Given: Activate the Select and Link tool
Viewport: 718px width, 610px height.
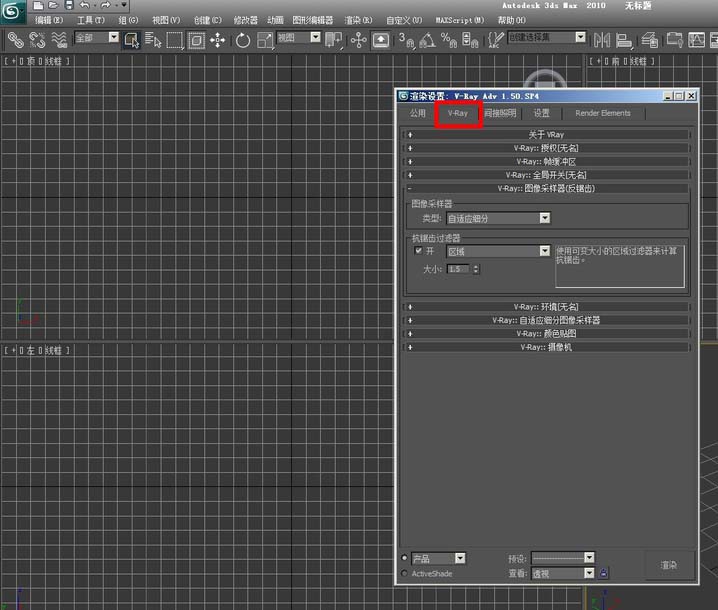Looking at the screenshot, I should [x=15, y=40].
